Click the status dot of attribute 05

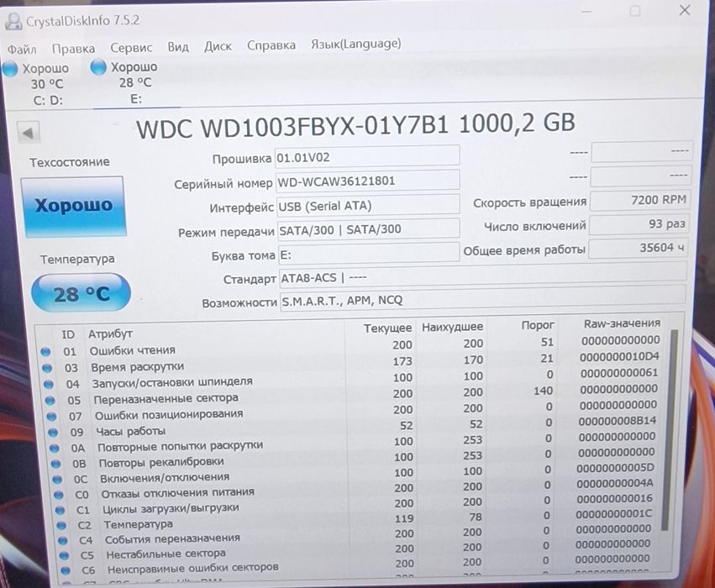50,401
